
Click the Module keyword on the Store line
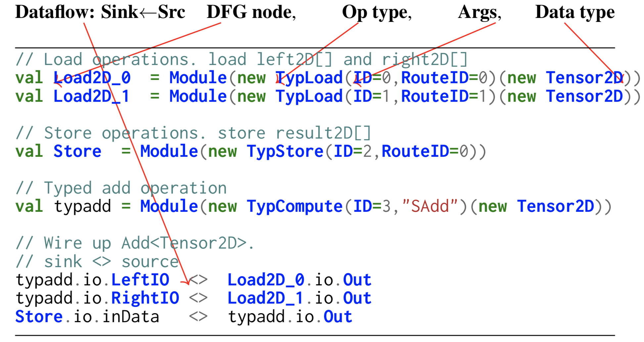[x=169, y=151]
